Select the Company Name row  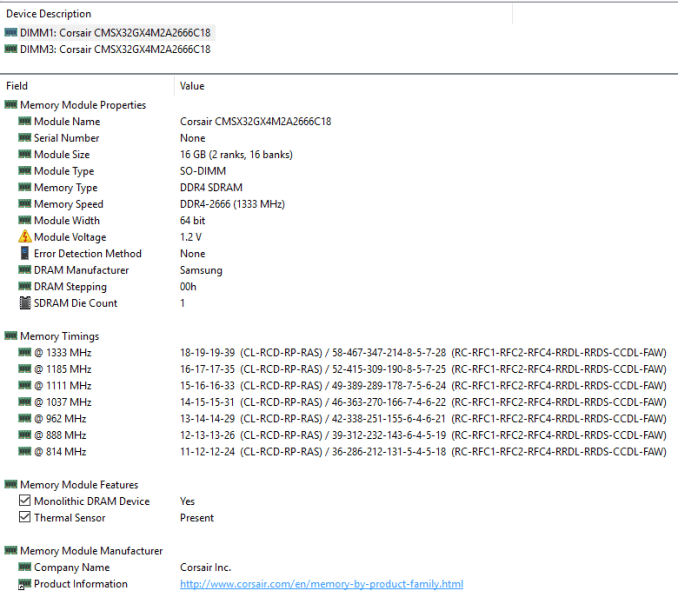[72, 567]
